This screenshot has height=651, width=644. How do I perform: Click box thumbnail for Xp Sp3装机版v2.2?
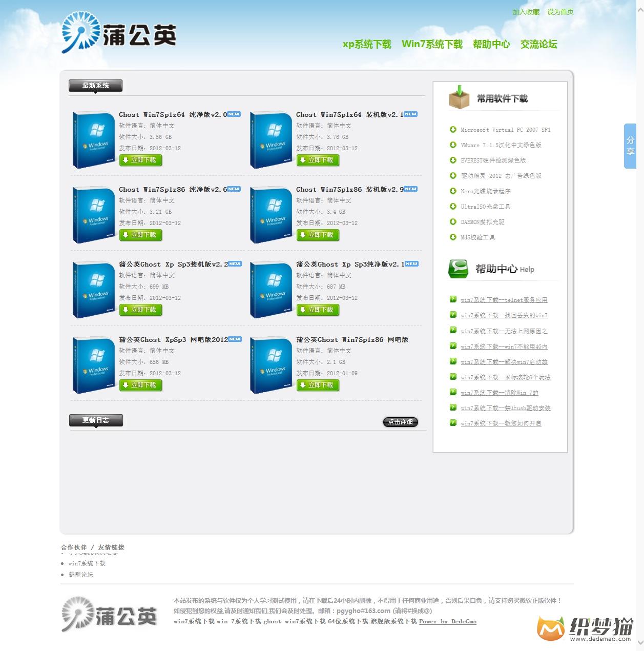pyautogui.click(x=94, y=290)
